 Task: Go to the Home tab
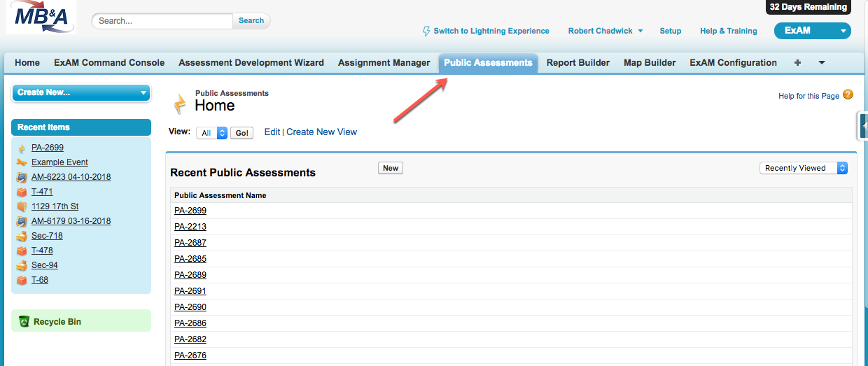pyautogui.click(x=27, y=63)
